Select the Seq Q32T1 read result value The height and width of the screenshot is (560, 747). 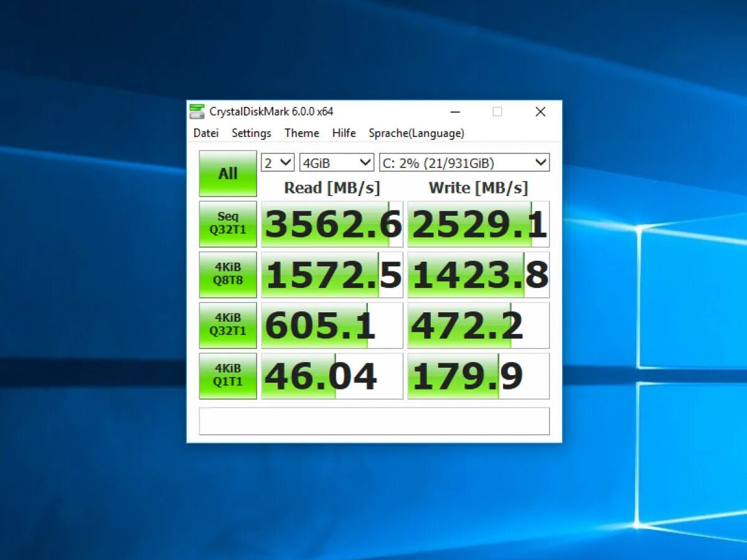click(x=331, y=223)
